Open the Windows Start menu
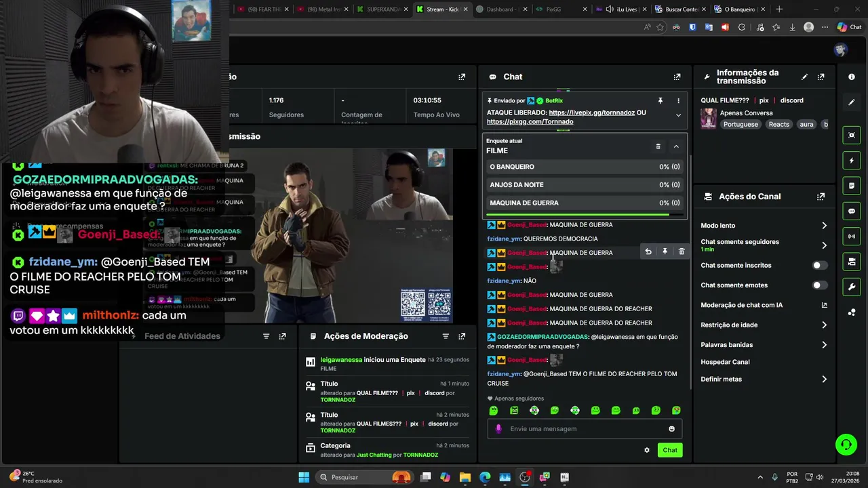This screenshot has height=488, width=868. click(x=304, y=477)
